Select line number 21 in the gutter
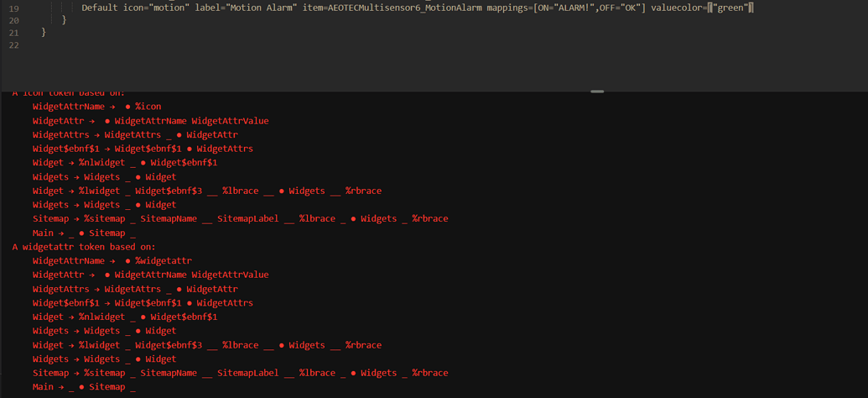Image resolution: width=868 pixels, height=398 pixels. (13, 33)
